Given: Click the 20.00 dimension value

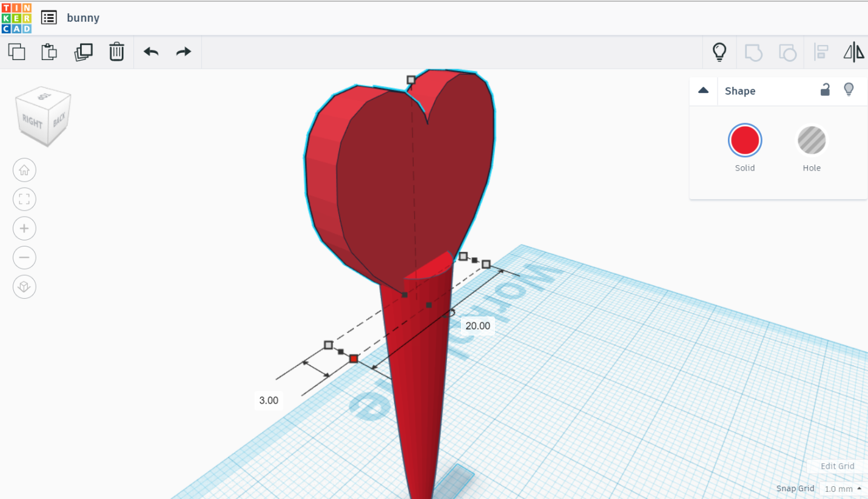Looking at the screenshot, I should pyautogui.click(x=477, y=326).
